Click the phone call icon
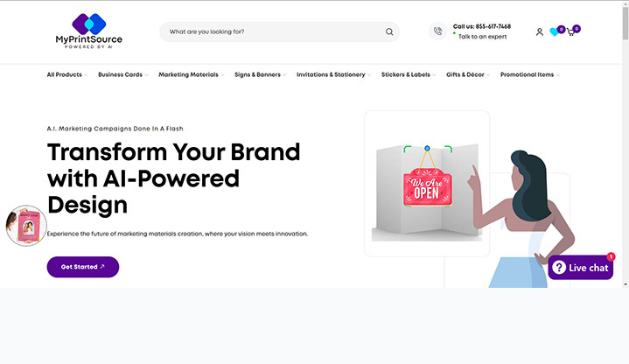The width and height of the screenshot is (629, 364). pyautogui.click(x=437, y=31)
